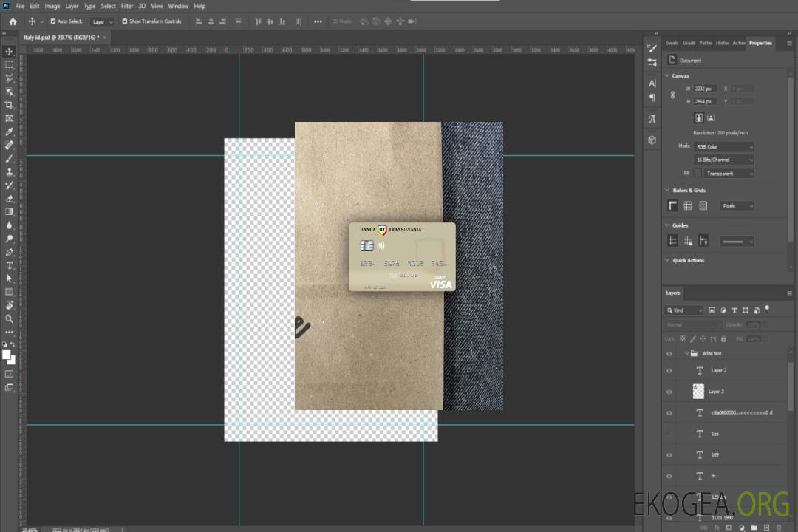Create a new layer from Layers panel footer
This screenshot has height=532, width=798.
tap(765, 528)
